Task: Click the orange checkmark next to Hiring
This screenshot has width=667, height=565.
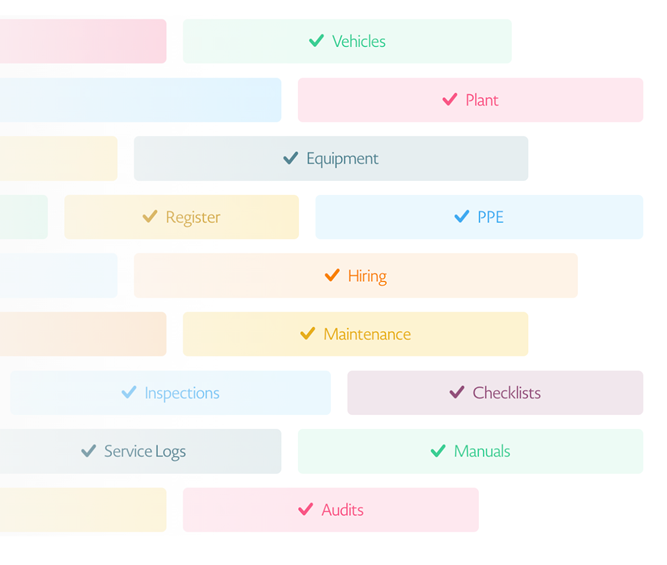Action: tap(332, 275)
